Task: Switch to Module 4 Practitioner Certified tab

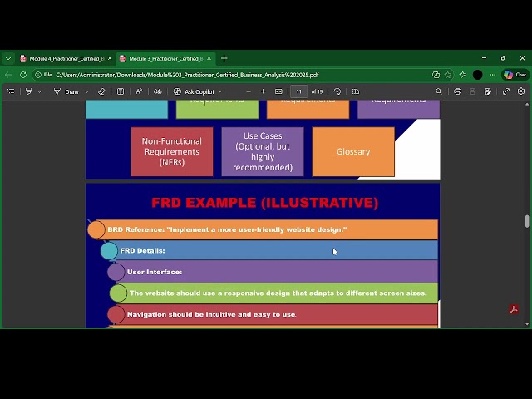Action: [x=65, y=58]
